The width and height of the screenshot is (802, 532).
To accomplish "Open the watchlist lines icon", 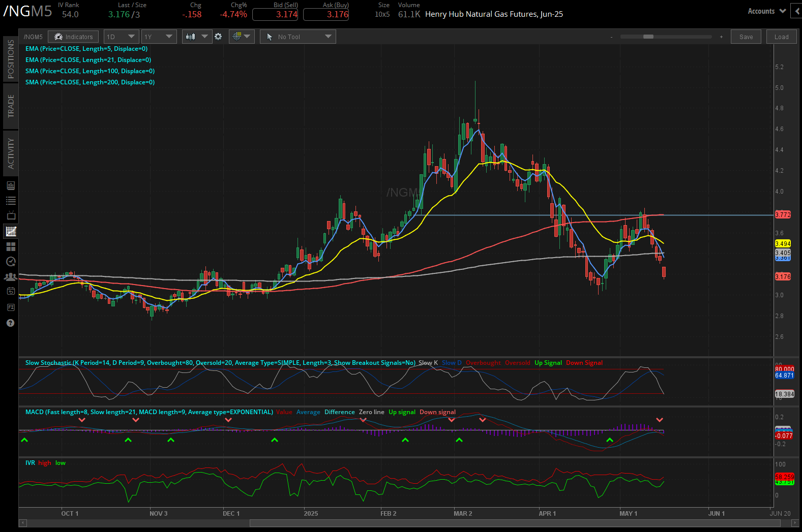I will 11,201.
